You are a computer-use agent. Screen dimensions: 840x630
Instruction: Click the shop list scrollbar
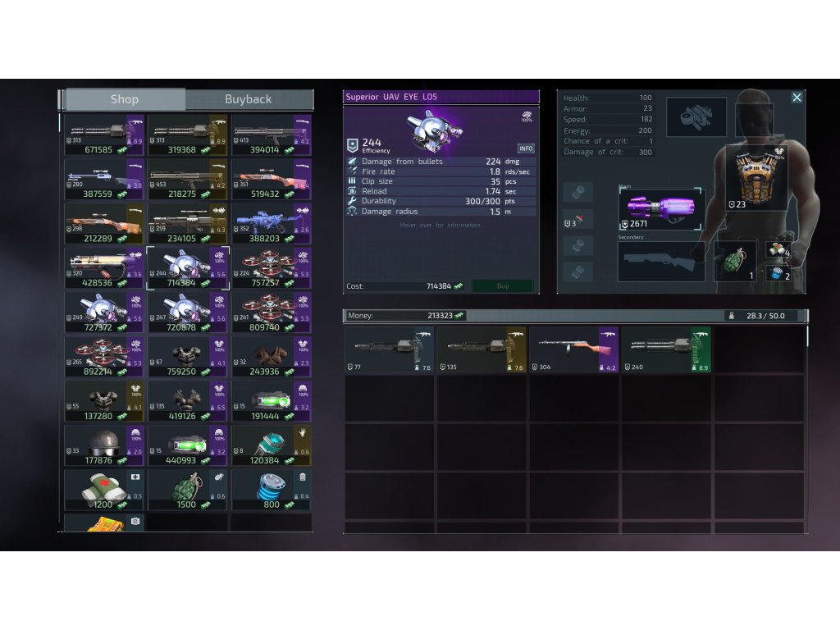tap(59, 123)
